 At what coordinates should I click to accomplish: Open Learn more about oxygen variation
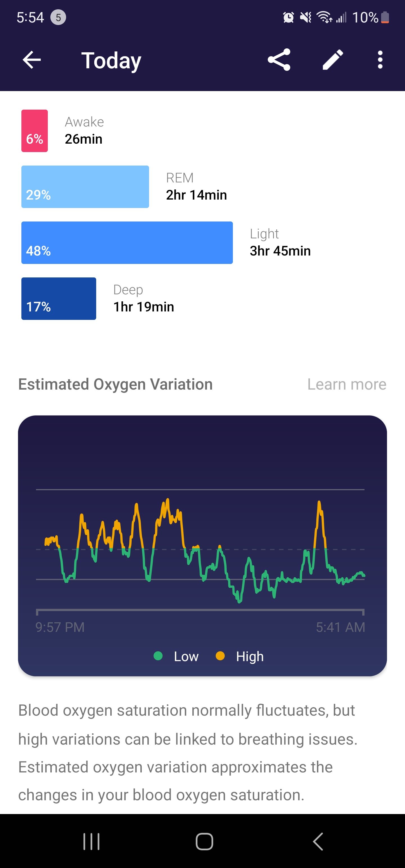pos(347,384)
